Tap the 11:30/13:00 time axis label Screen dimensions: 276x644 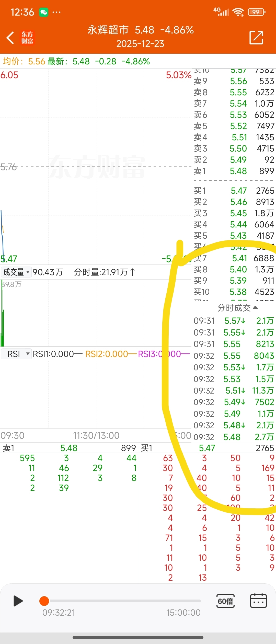click(96, 435)
